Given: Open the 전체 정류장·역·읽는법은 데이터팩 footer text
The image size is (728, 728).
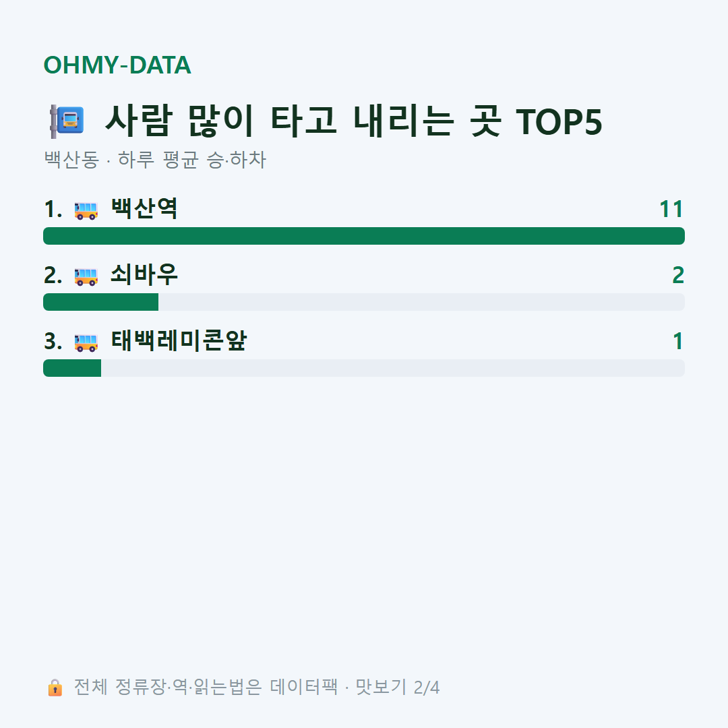Looking at the screenshot, I should tap(206, 687).
